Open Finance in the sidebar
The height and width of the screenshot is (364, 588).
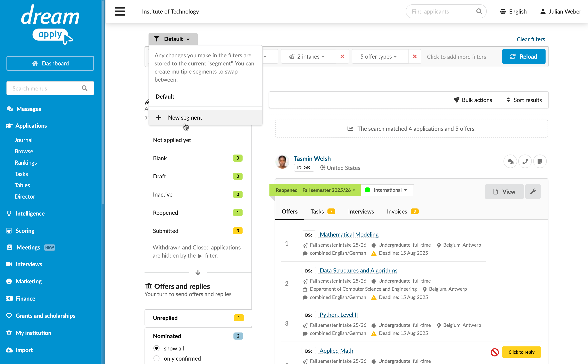[25, 299]
